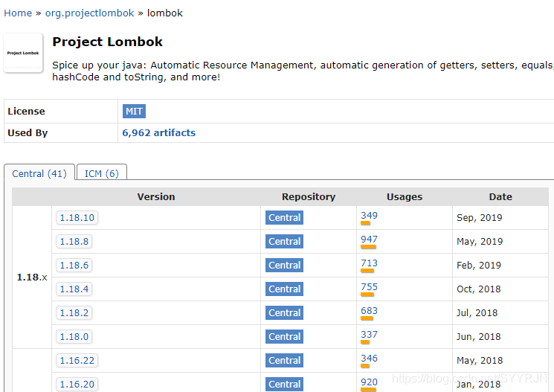Open version 1.18.6

click(x=74, y=265)
